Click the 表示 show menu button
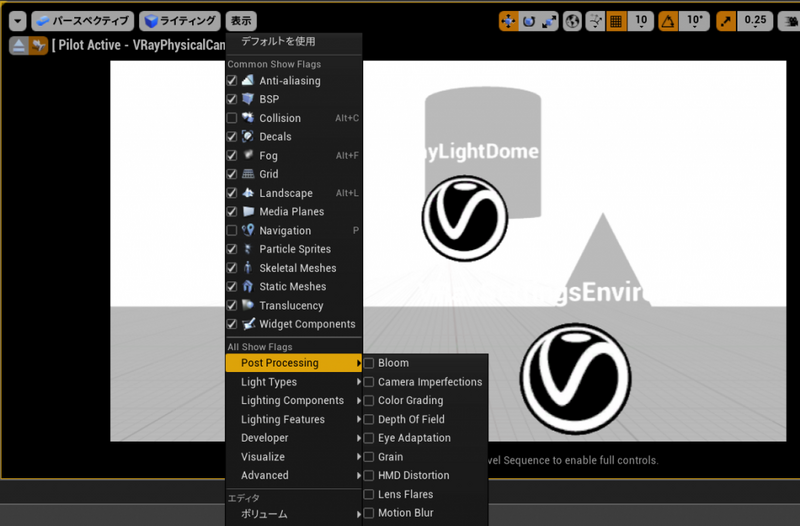The width and height of the screenshot is (800, 526). click(x=241, y=21)
